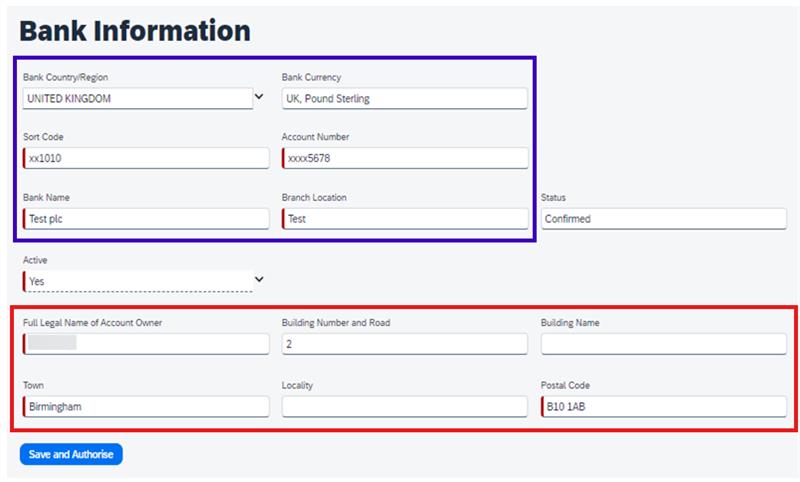
Task: Click the Branch Location input
Action: (x=404, y=219)
